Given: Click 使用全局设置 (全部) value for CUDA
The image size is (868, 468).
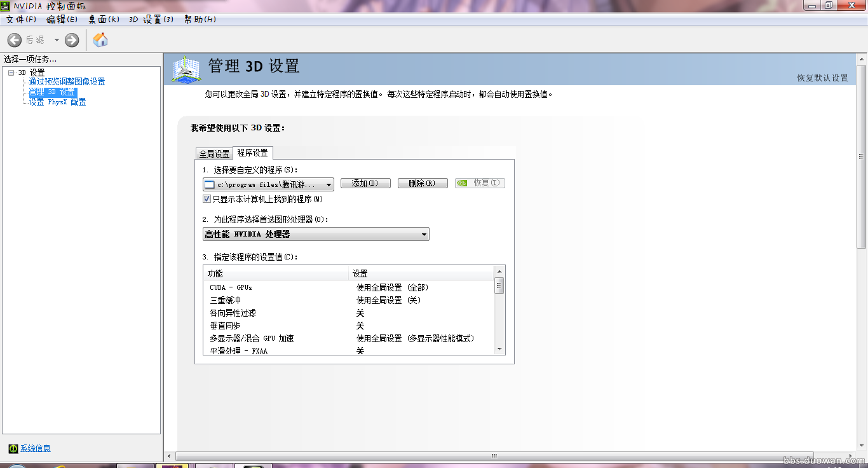Looking at the screenshot, I should coord(392,287).
